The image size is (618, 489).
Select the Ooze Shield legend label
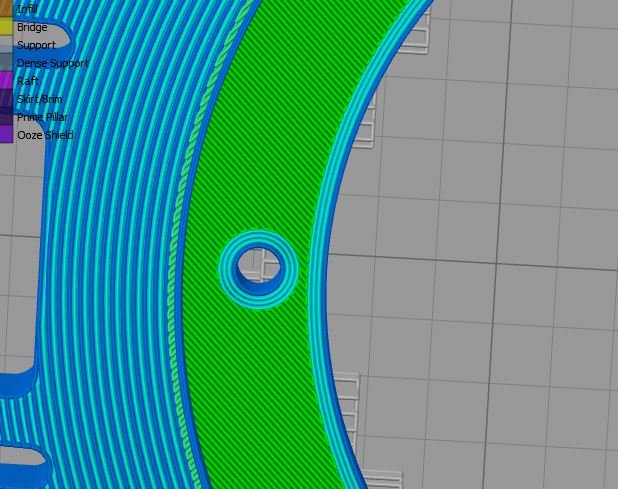point(45,135)
